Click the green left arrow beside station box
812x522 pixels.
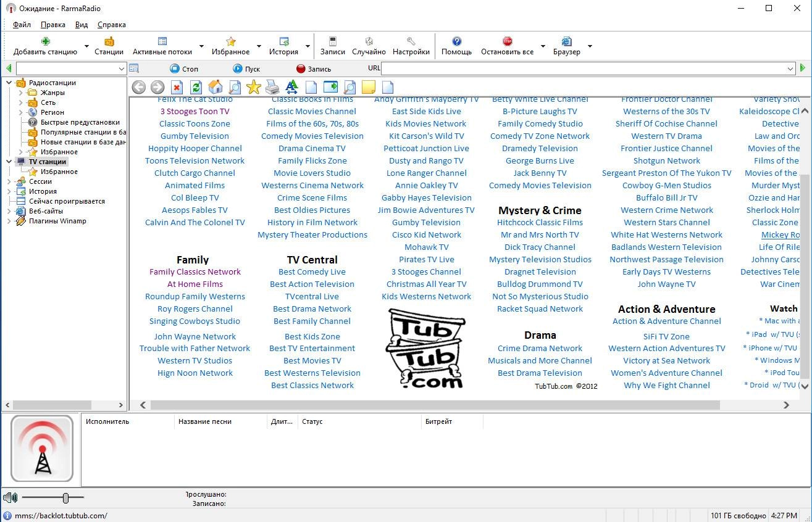coord(8,68)
